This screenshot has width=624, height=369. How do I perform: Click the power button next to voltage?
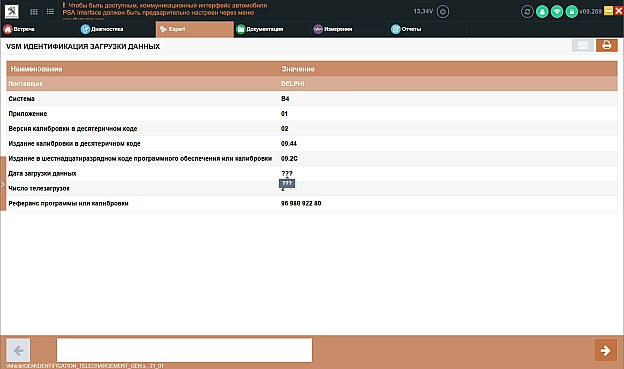(443, 11)
